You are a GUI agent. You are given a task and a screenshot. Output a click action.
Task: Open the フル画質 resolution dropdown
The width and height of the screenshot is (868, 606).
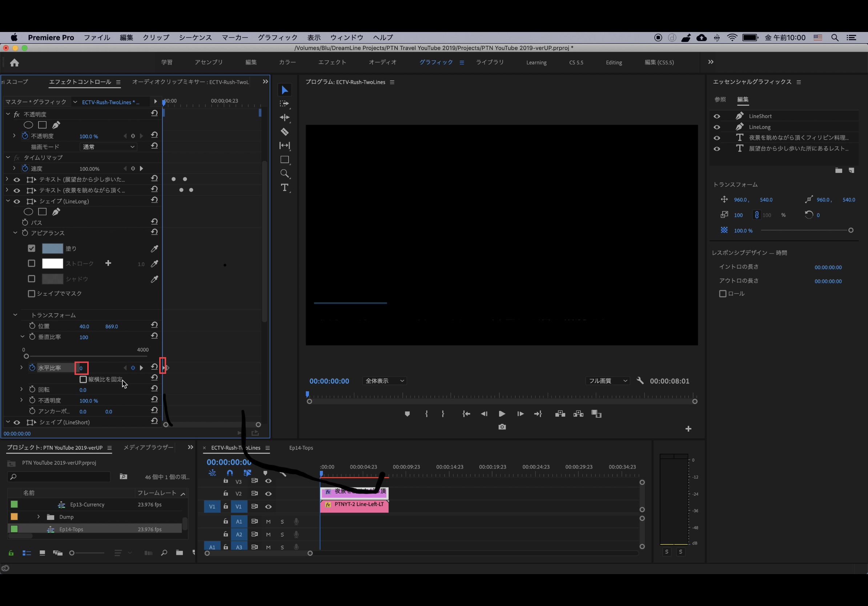[607, 381]
